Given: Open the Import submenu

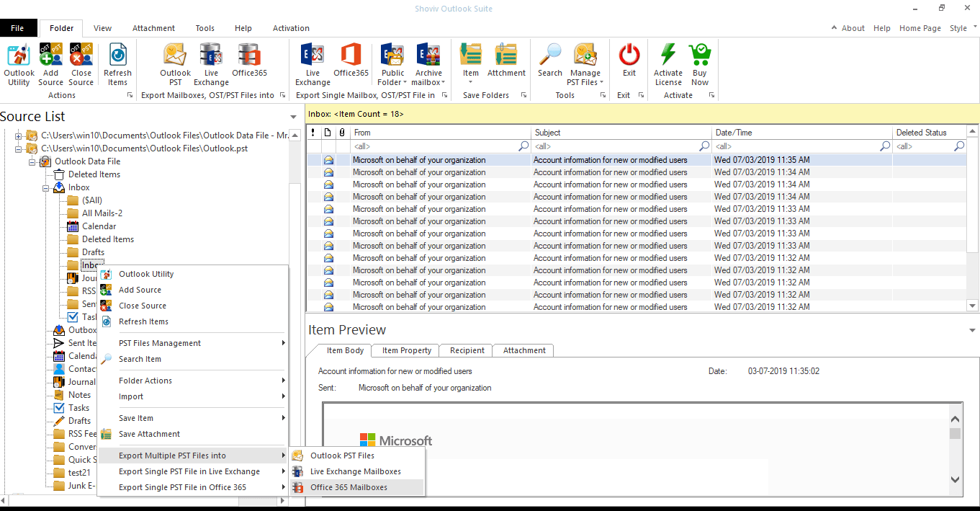Looking at the screenshot, I should coord(193,396).
